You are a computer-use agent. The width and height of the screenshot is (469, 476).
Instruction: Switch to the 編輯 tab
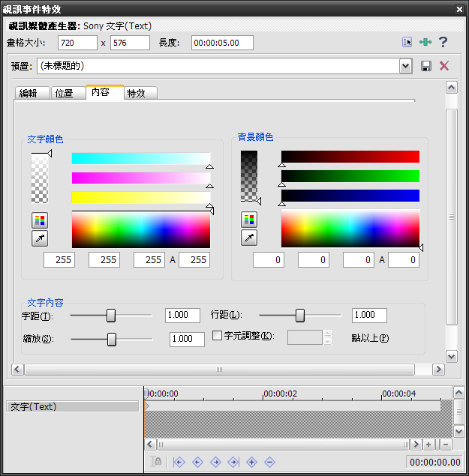(x=32, y=93)
